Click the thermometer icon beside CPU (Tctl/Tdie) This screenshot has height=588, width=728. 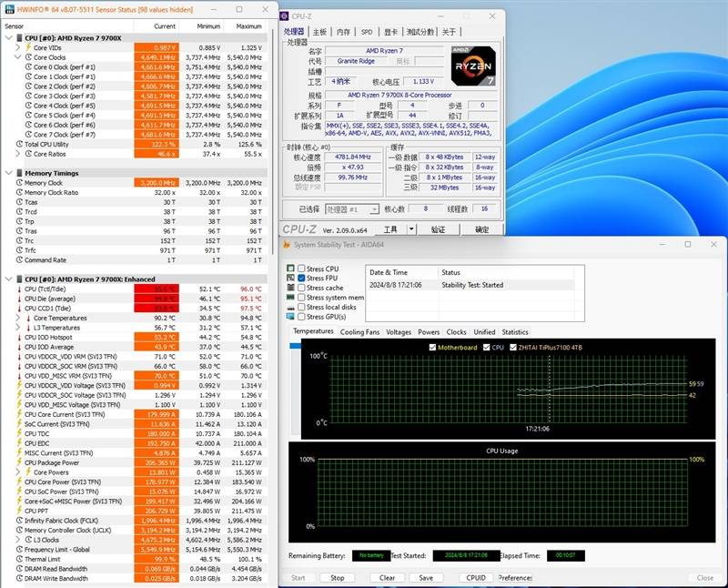pyautogui.click(x=18, y=289)
